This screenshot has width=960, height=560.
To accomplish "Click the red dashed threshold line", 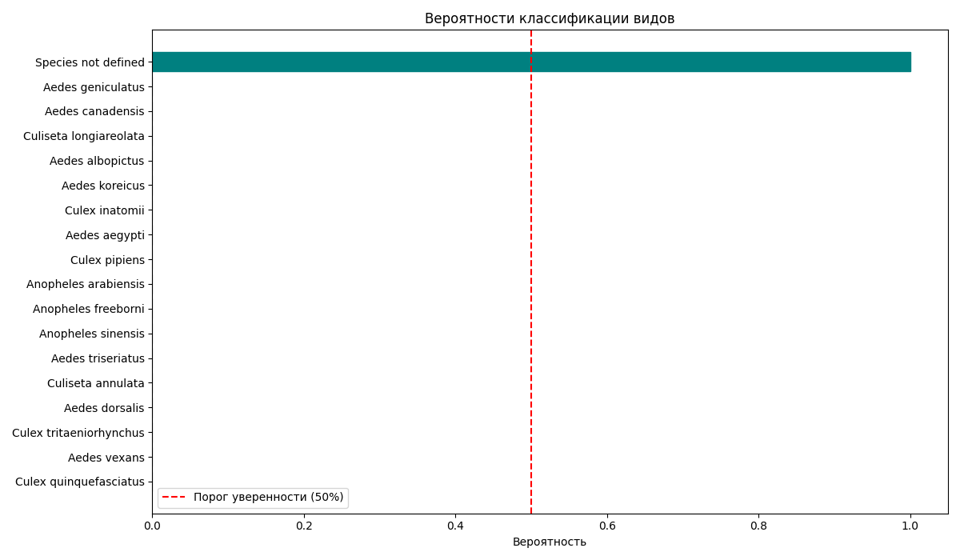I will (531, 272).
